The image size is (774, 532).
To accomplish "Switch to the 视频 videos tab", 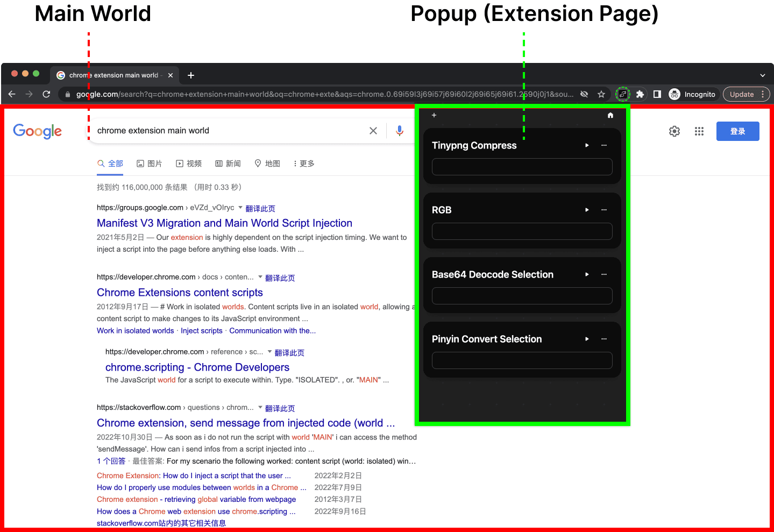I will tap(189, 164).
